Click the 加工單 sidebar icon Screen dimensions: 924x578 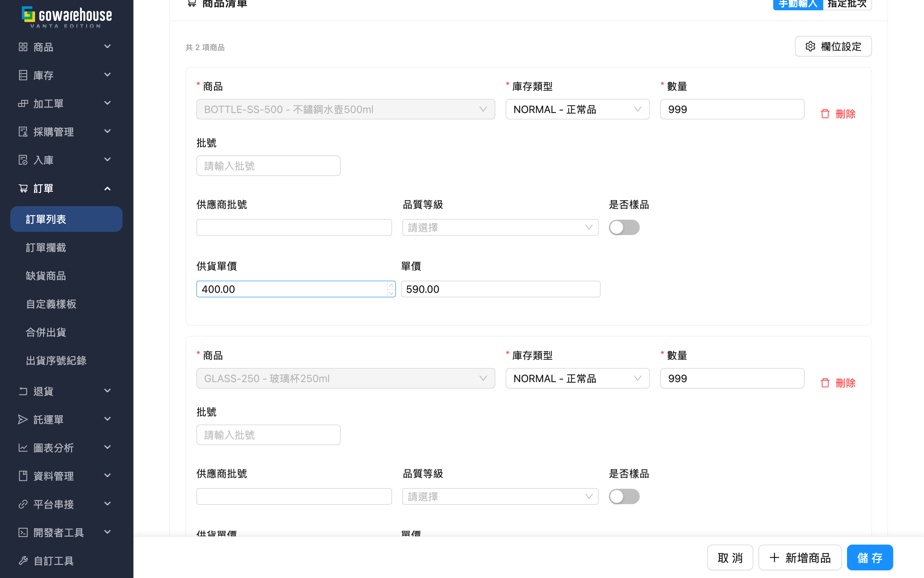point(23,104)
